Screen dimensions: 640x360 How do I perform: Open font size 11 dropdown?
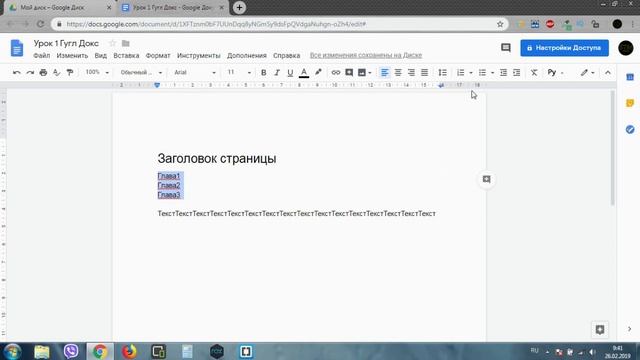click(239, 72)
